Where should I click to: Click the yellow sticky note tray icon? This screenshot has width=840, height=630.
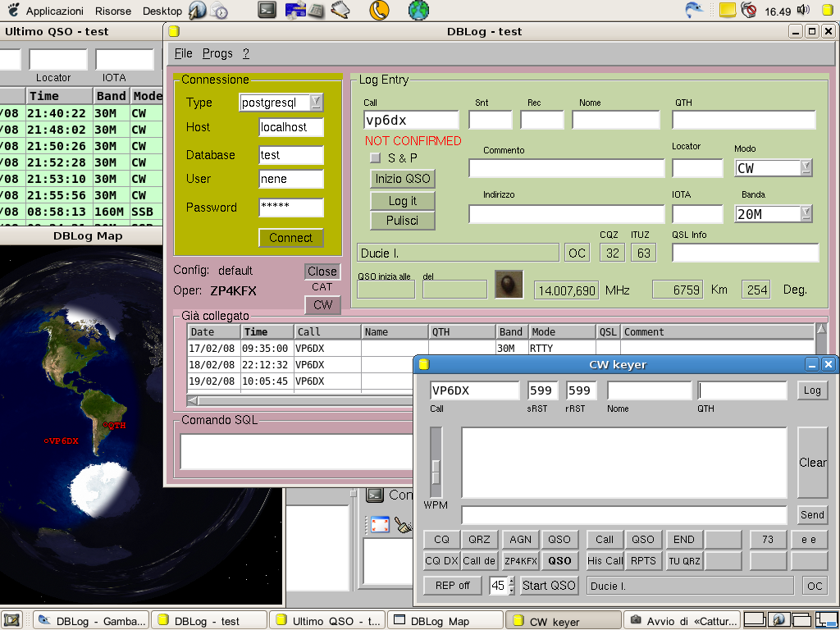click(727, 11)
